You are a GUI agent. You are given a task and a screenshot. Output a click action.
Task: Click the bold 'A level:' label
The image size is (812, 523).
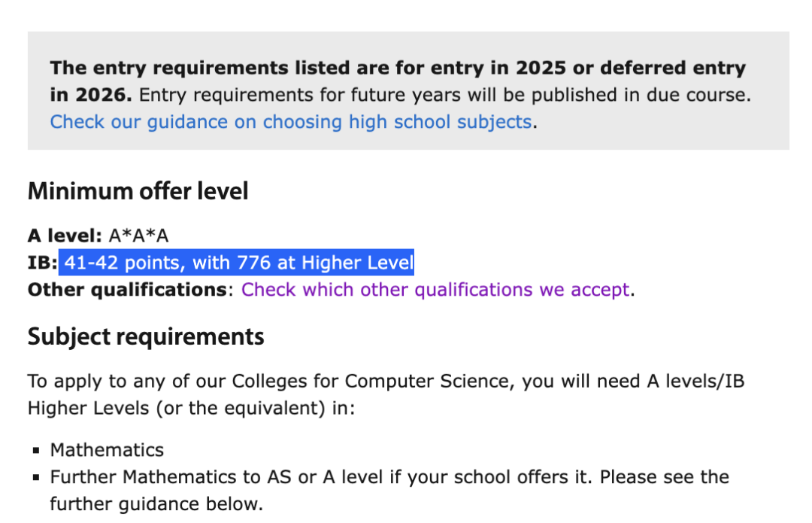tap(65, 236)
